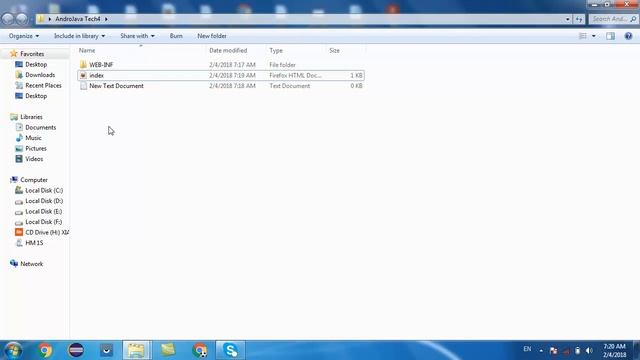
Task: Open HM 1S device
Action: tap(34, 243)
